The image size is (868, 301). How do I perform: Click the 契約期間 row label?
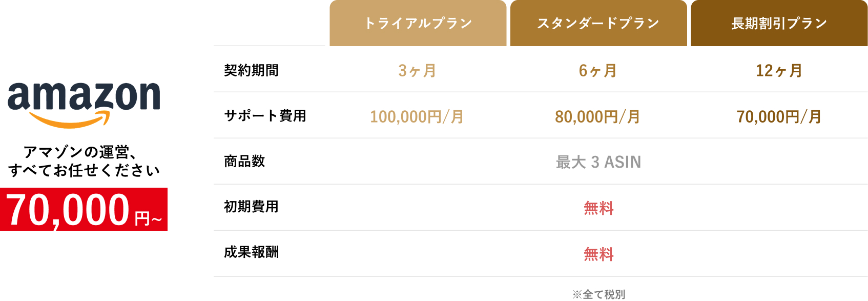point(251,70)
